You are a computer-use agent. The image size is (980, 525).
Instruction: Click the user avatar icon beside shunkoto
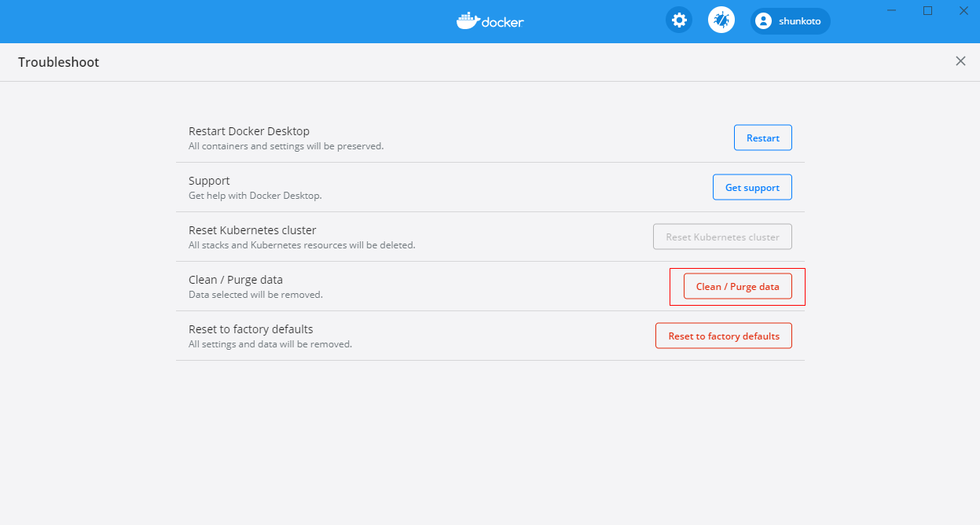click(x=763, y=21)
